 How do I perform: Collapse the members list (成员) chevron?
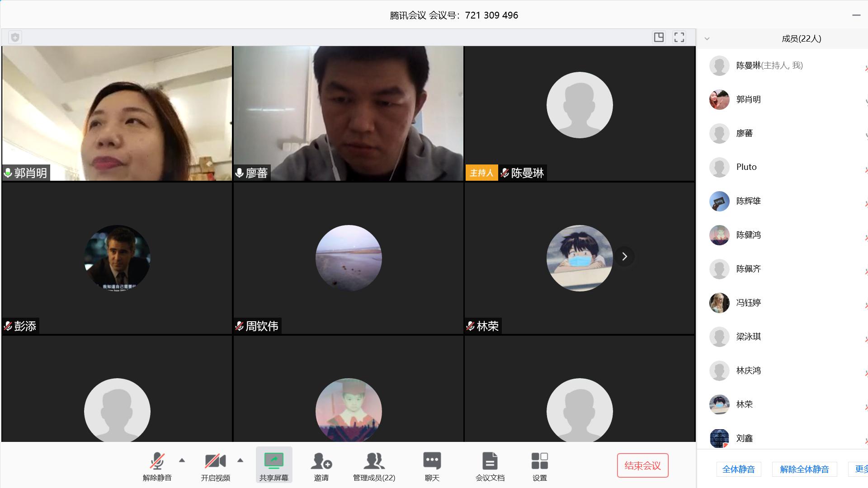(707, 39)
